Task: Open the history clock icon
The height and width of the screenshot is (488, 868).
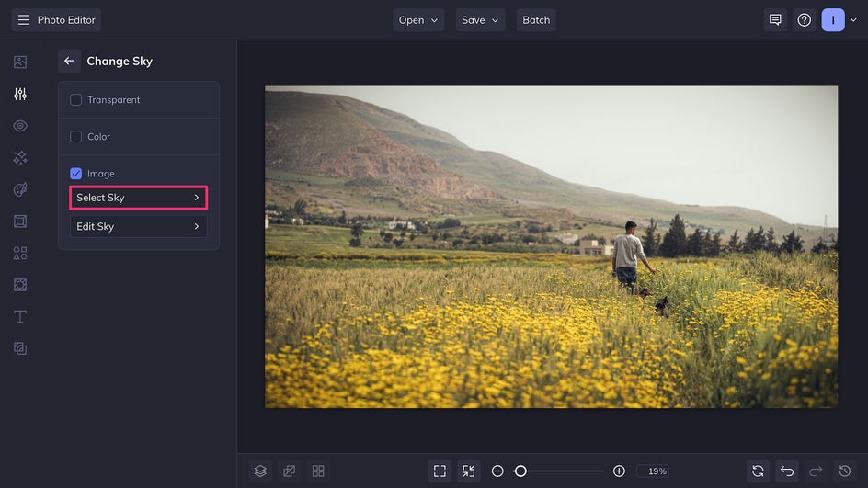Action: [x=844, y=471]
